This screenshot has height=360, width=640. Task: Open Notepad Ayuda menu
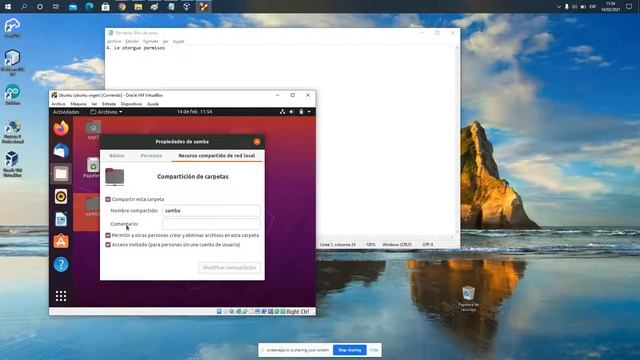click(178, 41)
